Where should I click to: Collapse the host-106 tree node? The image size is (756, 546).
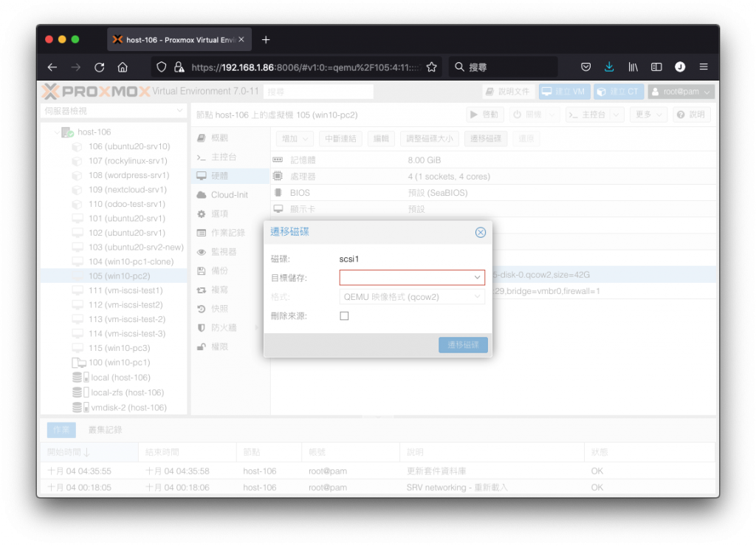coord(57,132)
